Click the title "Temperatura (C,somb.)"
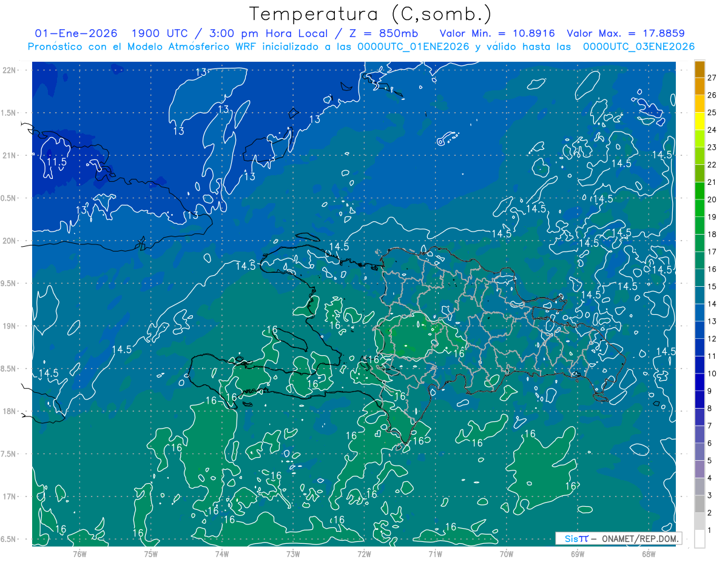 tap(371, 14)
